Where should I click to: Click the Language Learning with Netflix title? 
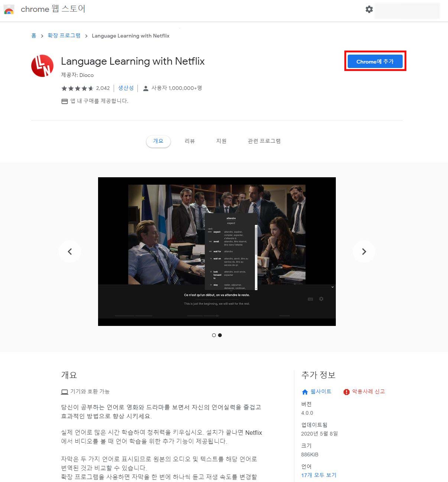pos(133,61)
